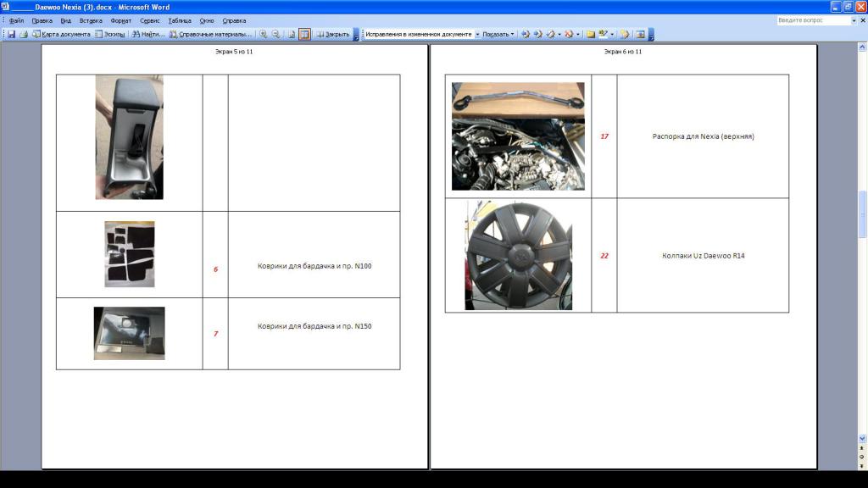Image resolution: width=868 pixels, height=488 pixels.
Task: Jump to the next tracked change
Action: coord(538,35)
